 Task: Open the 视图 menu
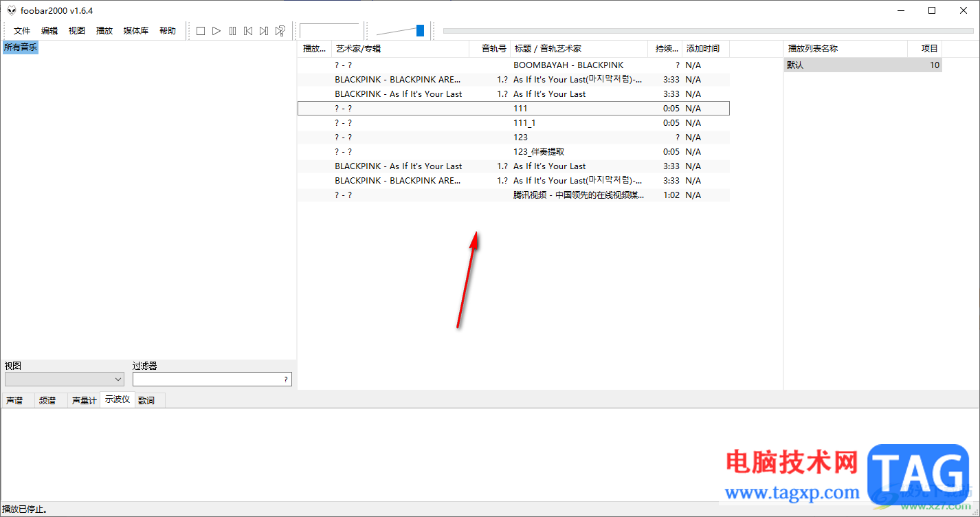tap(77, 31)
